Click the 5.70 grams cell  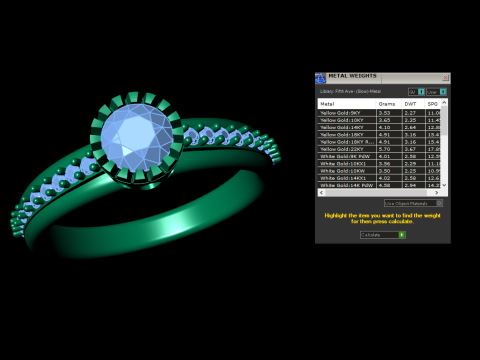pyautogui.click(x=389, y=149)
